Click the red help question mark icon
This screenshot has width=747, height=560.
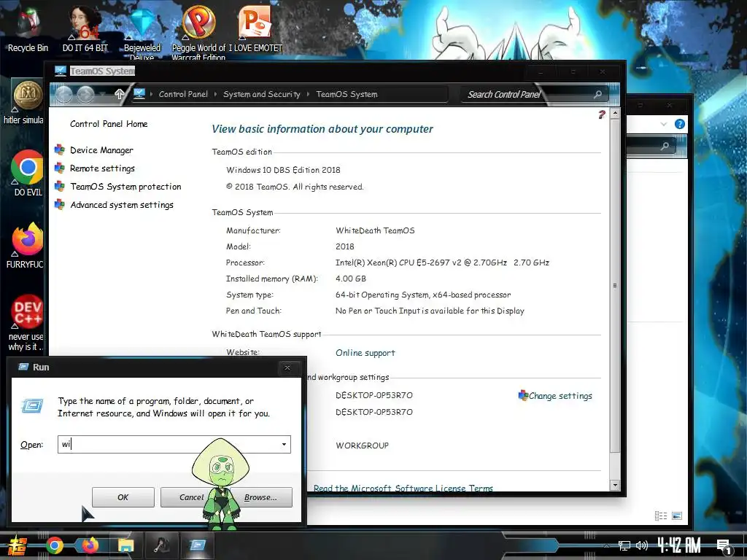602,114
